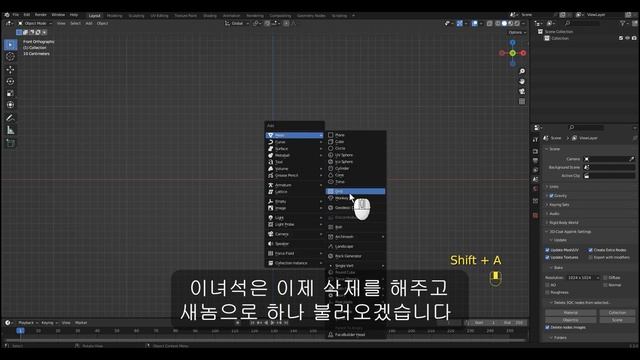The width and height of the screenshot is (640, 360).
Task: Select the Add Cube tool in left toolbar
Action: [x=11, y=143]
